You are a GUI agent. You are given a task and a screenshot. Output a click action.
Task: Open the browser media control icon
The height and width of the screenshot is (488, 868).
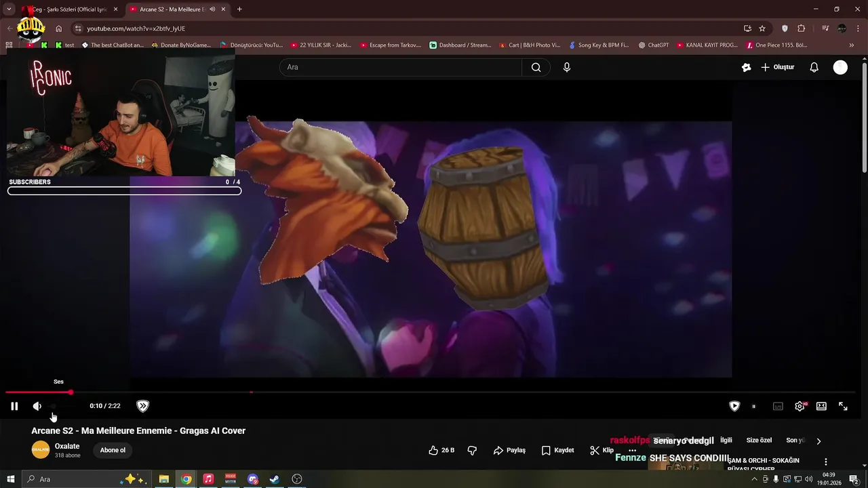(x=825, y=28)
